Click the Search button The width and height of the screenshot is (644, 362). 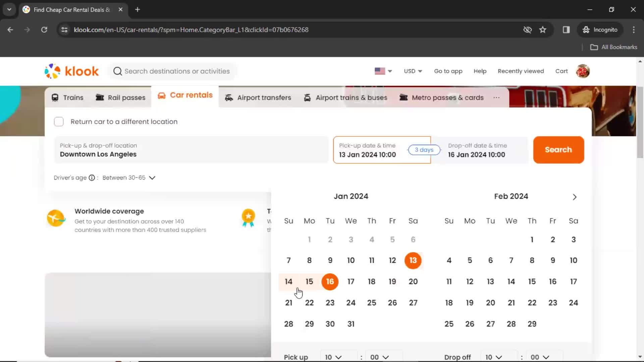pyautogui.click(x=558, y=149)
